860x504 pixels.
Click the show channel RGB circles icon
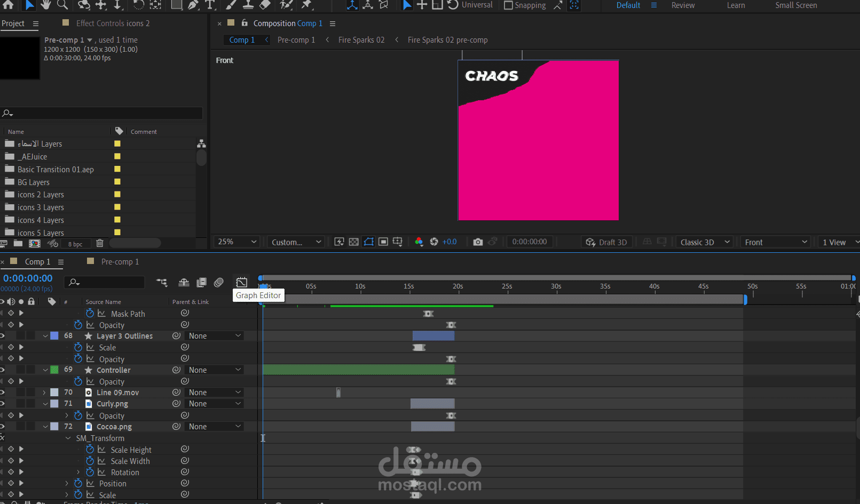point(419,242)
